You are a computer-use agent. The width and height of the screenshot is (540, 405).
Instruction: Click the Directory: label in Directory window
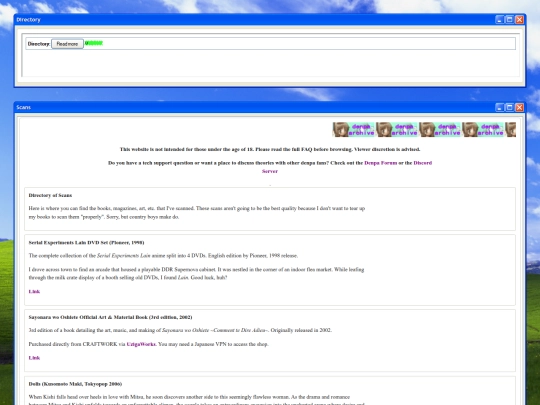click(39, 44)
